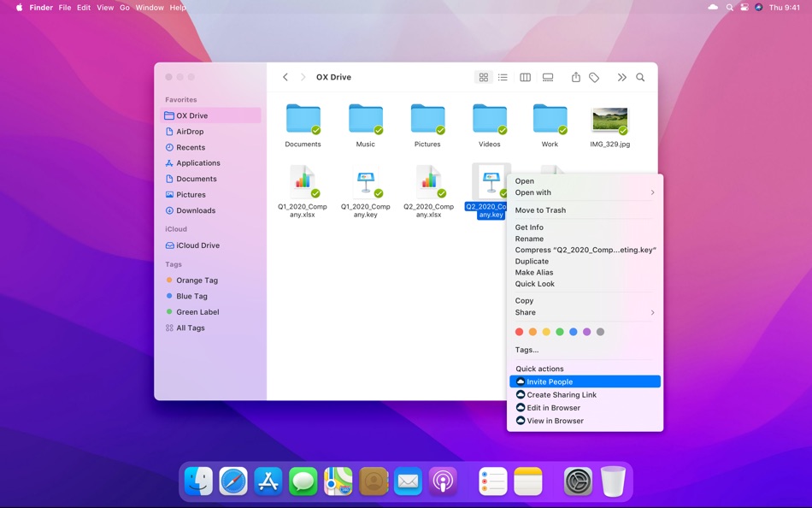812x508 pixels.
Task: Switch to column view in toolbar
Action: [x=525, y=78]
